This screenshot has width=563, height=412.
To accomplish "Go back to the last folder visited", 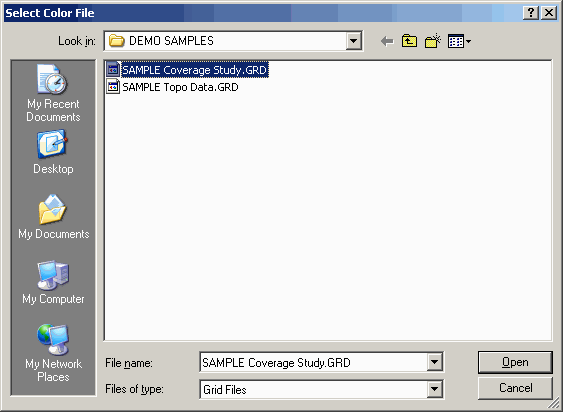I will [387, 41].
